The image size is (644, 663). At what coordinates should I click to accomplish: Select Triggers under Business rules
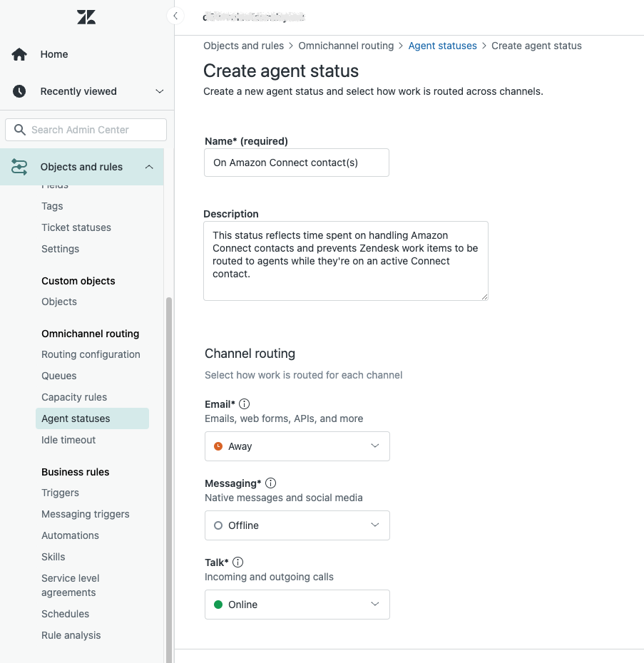[x=60, y=493]
